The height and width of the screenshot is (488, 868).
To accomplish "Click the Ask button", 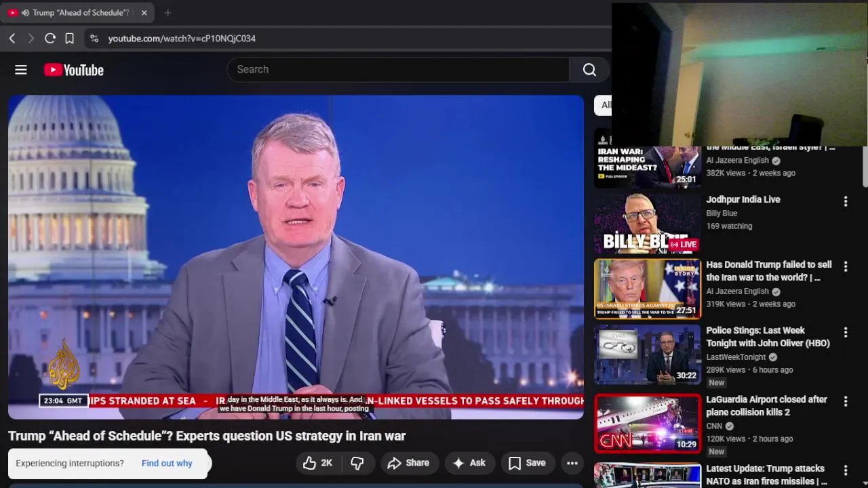I will click(x=469, y=463).
